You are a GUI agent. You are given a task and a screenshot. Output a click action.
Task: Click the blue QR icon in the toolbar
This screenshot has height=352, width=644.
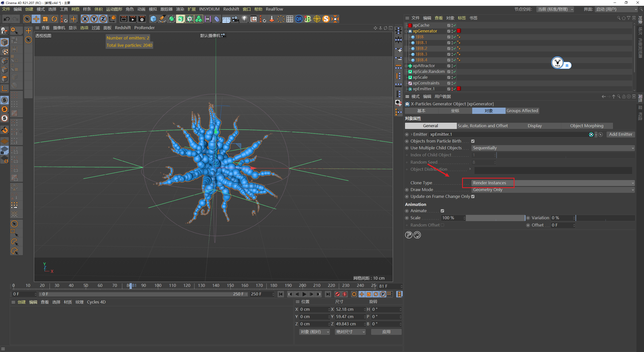(x=299, y=19)
